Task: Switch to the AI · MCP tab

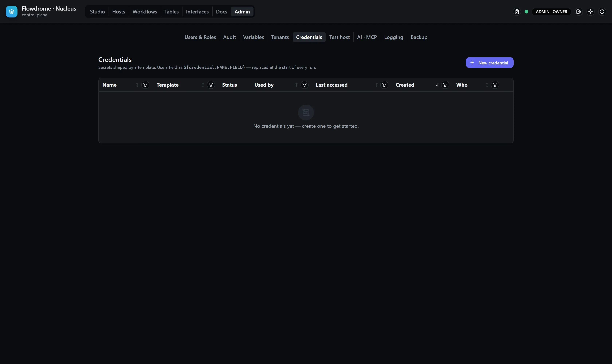Action: (x=367, y=37)
